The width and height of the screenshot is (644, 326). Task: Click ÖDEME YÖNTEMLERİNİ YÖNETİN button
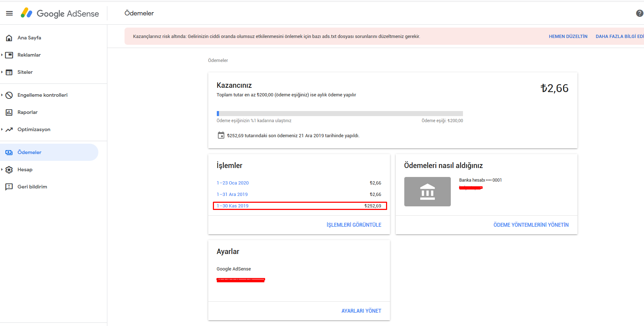tap(531, 225)
